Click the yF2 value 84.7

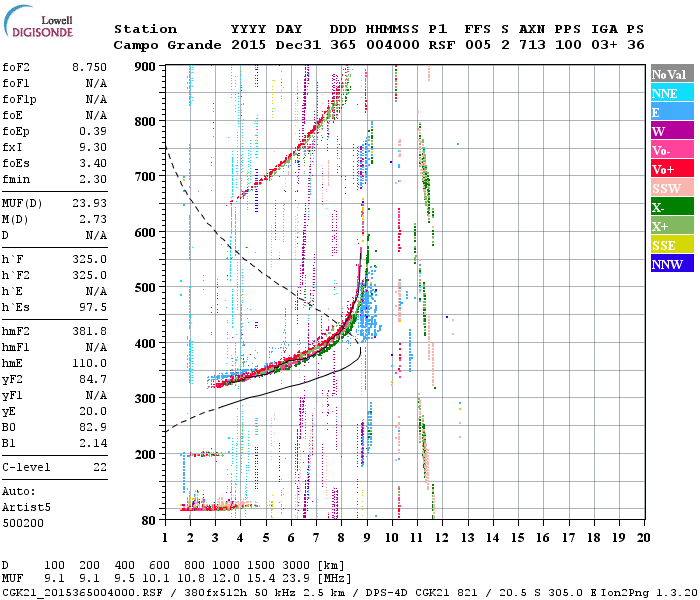(x=93, y=380)
